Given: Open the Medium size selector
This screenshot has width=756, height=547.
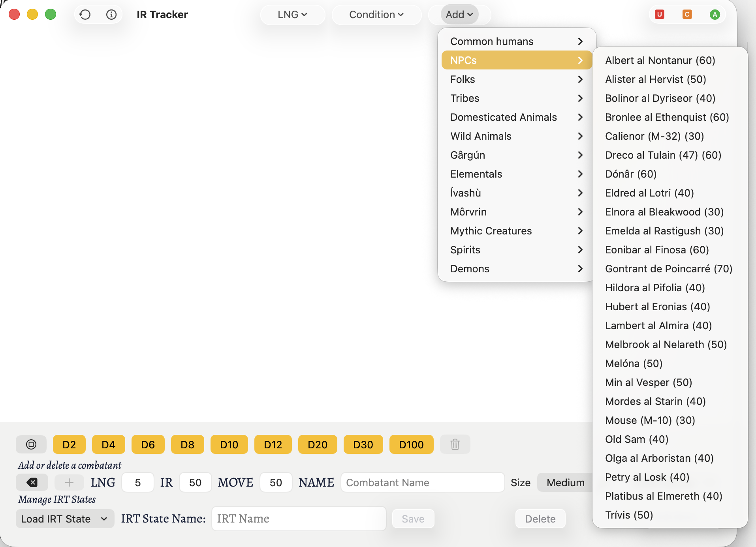Looking at the screenshot, I should [x=565, y=482].
